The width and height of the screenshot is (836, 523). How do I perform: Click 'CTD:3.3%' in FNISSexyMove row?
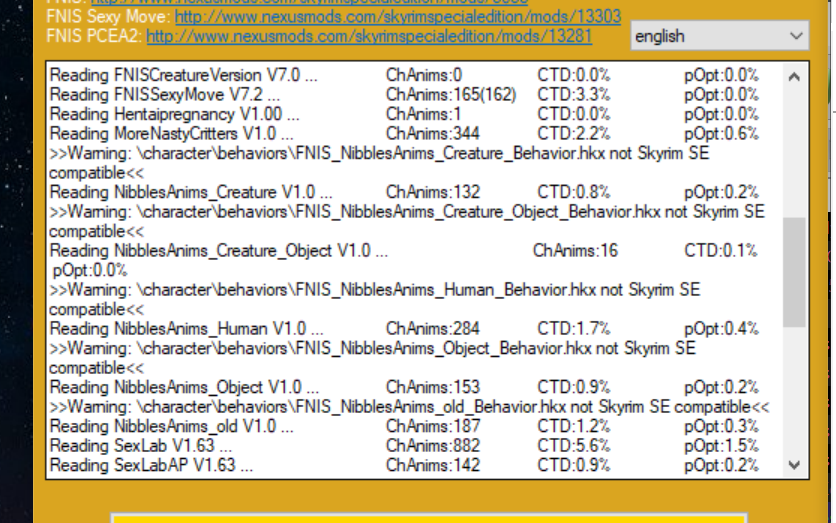(574, 95)
